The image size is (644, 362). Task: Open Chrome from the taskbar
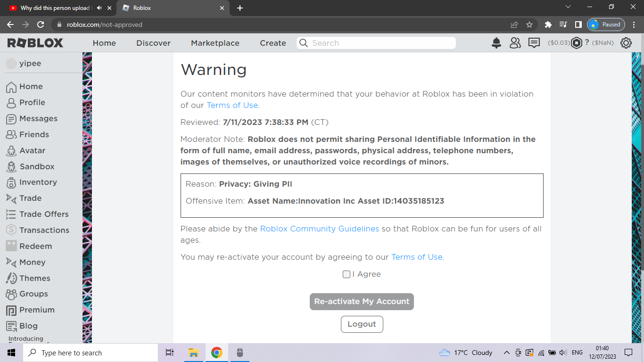[x=216, y=353]
